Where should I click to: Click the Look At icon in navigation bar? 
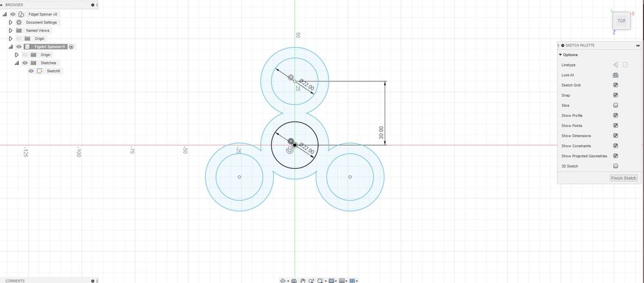[x=294, y=281]
